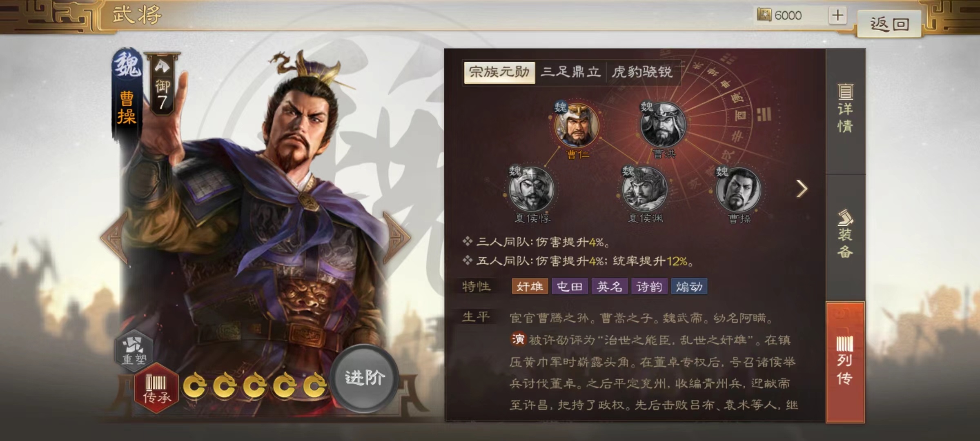Show next bond page with right chevron
Viewport: 980px width, 441px height.
[802, 189]
